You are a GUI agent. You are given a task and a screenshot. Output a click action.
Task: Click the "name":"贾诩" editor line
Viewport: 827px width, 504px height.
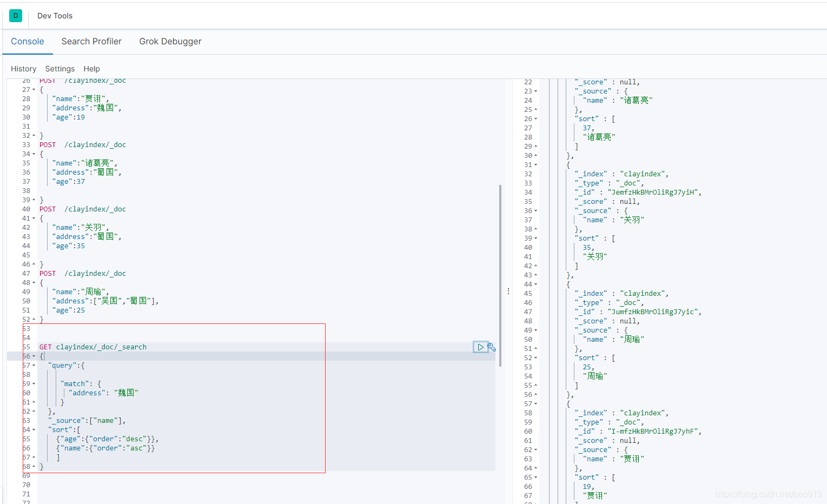(x=81, y=99)
